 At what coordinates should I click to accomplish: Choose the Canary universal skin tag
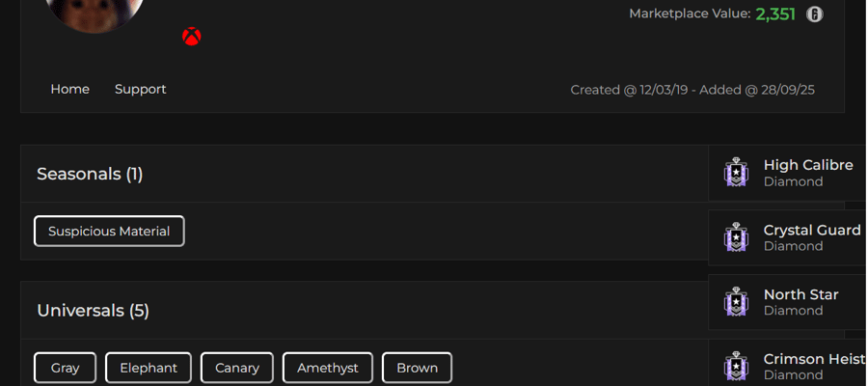point(237,368)
